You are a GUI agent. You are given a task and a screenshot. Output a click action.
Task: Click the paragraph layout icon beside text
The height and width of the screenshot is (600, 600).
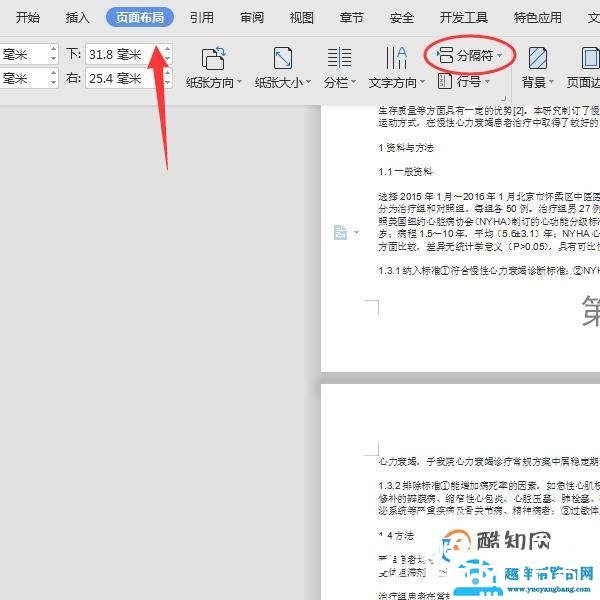[340, 232]
